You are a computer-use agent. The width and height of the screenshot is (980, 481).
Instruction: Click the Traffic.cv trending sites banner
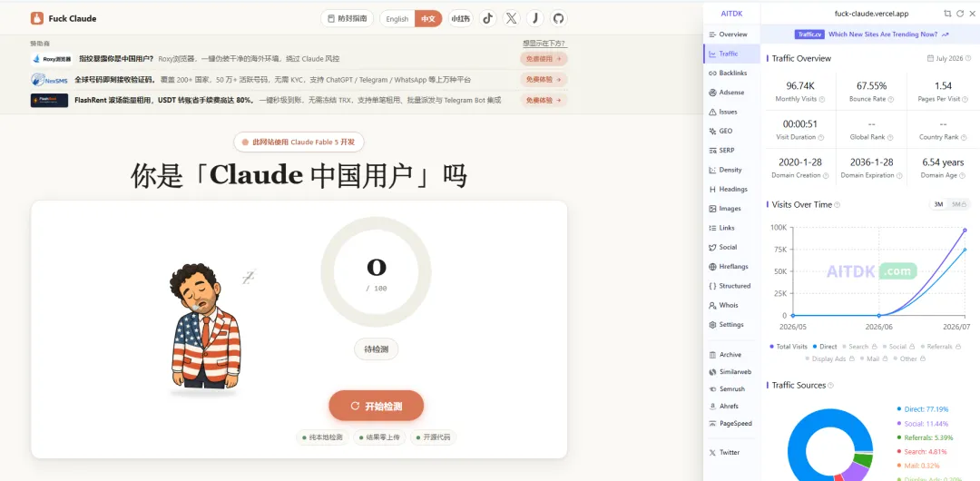[871, 34]
